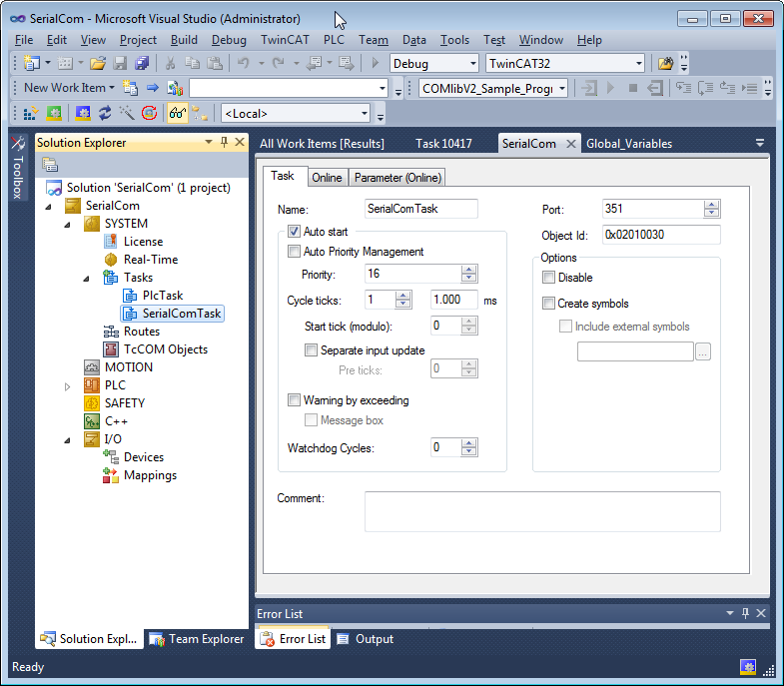Open the TwinCAT menu

pyautogui.click(x=285, y=40)
